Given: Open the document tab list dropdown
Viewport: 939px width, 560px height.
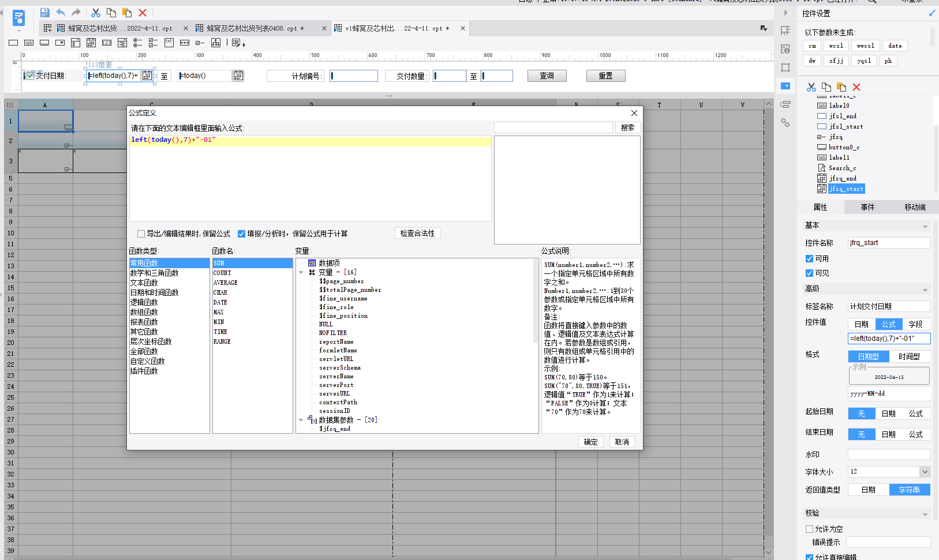Looking at the screenshot, I should point(764,28).
